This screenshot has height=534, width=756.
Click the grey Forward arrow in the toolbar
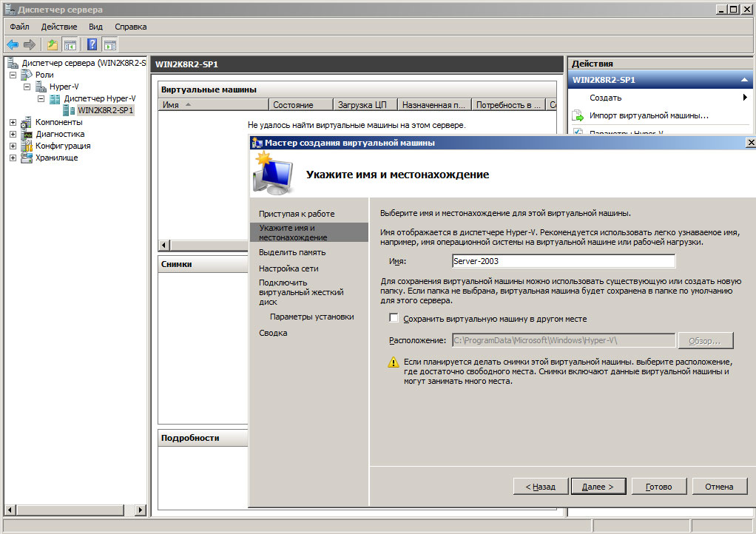(x=30, y=45)
